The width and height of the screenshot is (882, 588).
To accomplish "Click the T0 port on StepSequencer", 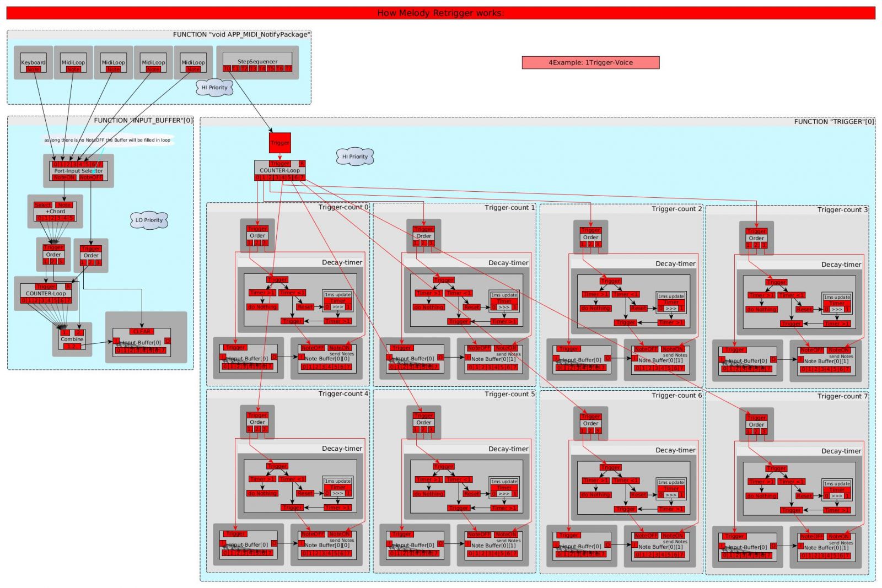I will tap(227, 68).
